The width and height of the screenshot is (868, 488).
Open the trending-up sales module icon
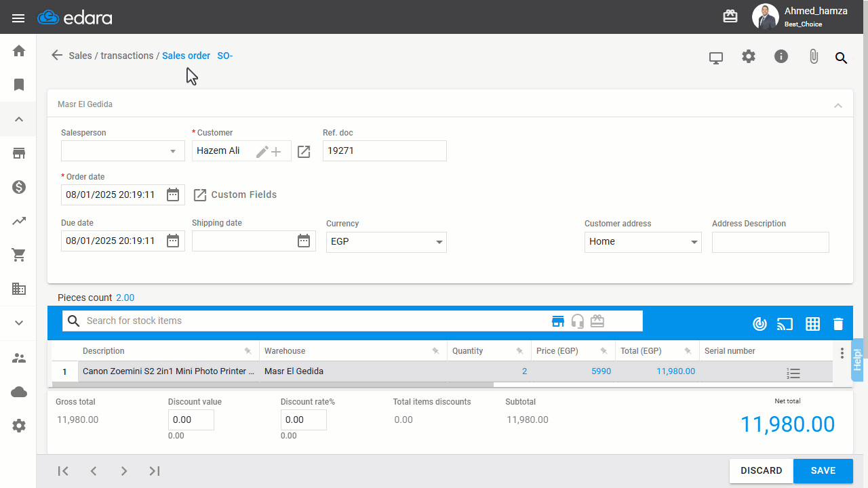pyautogui.click(x=19, y=221)
